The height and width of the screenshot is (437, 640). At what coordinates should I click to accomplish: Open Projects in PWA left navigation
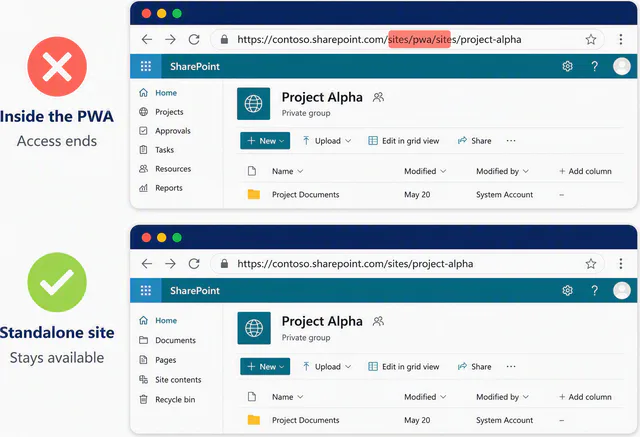161,112
